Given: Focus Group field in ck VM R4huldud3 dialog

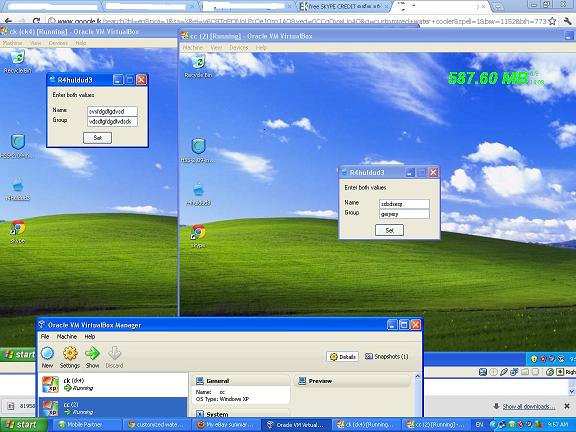Looking at the screenshot, I should click(112, 122).
